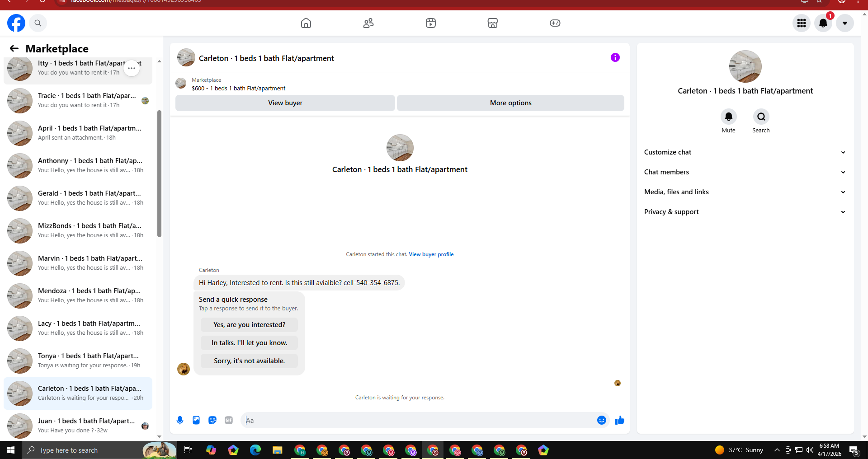This screenshot has height=459, width=868.
Task: Open Microsoft Edge from taskbar
Action: 255,450
